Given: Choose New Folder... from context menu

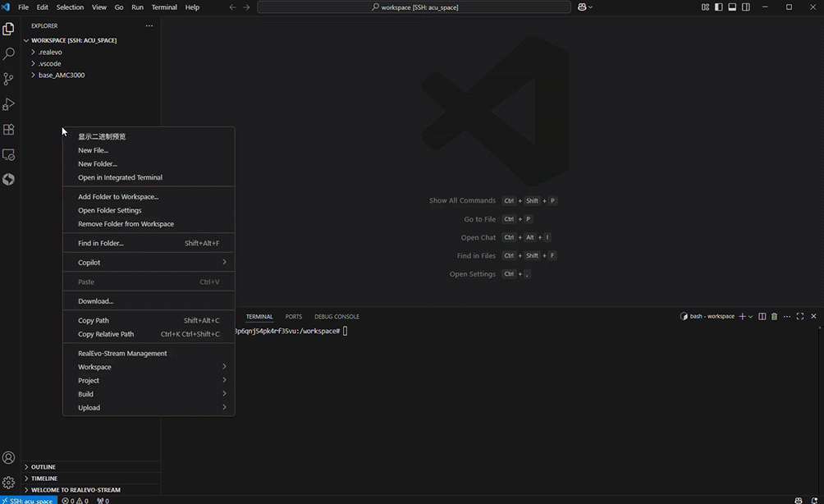Looking at the screenshot, I should [x=149, y=164].
